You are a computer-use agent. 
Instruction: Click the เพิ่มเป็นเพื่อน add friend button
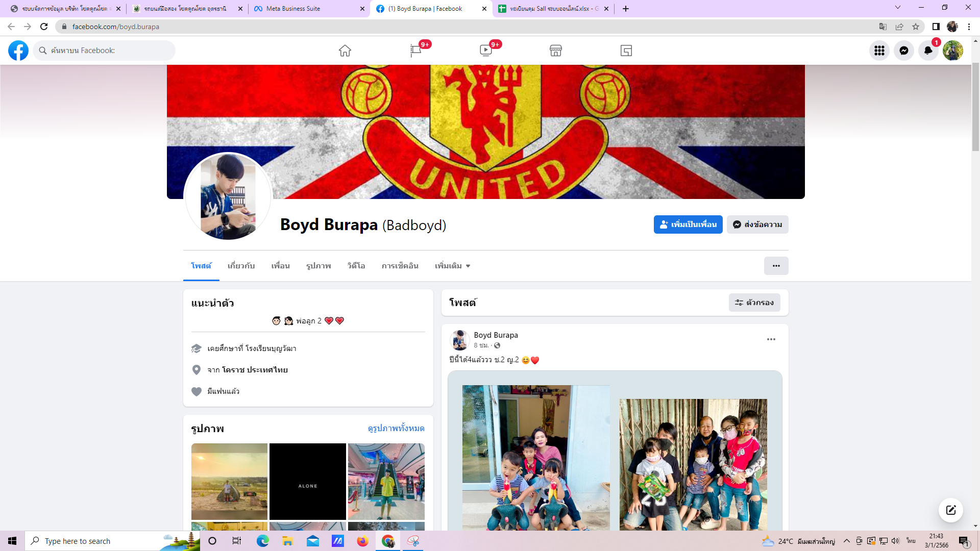coord(688,224)
